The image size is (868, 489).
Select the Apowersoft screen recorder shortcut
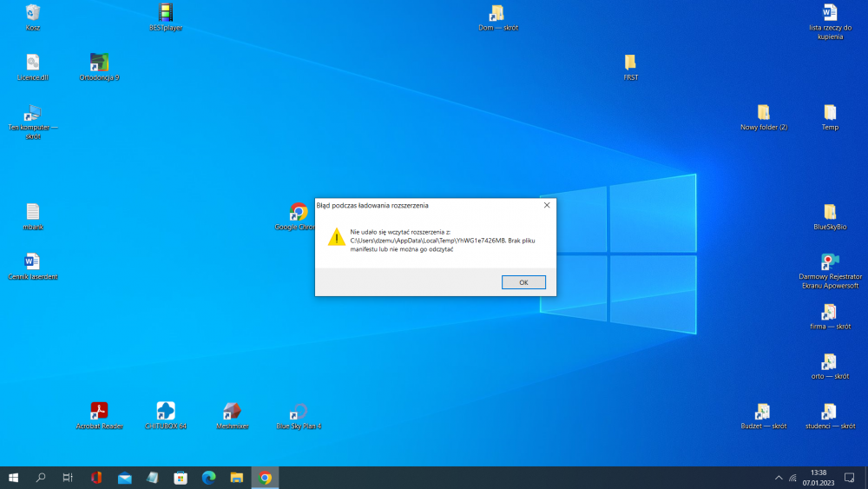(830, 261)
